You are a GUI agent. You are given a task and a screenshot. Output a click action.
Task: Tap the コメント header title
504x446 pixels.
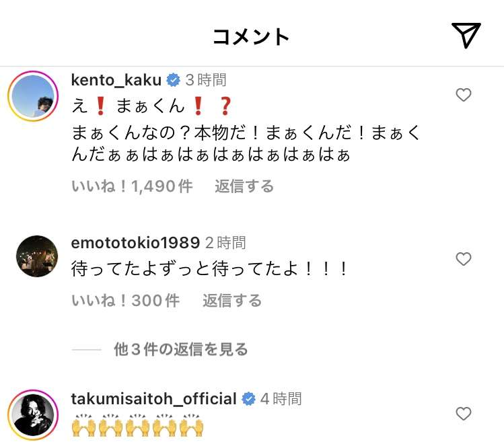(251, 36)
